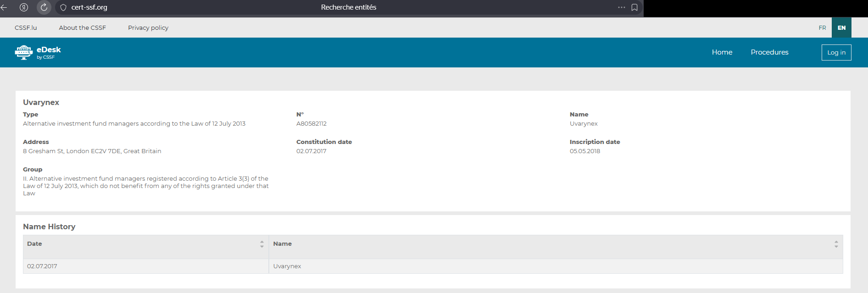
Task: Click the shield site security icon
Action: pyautogui.click(x=63, y=7)
